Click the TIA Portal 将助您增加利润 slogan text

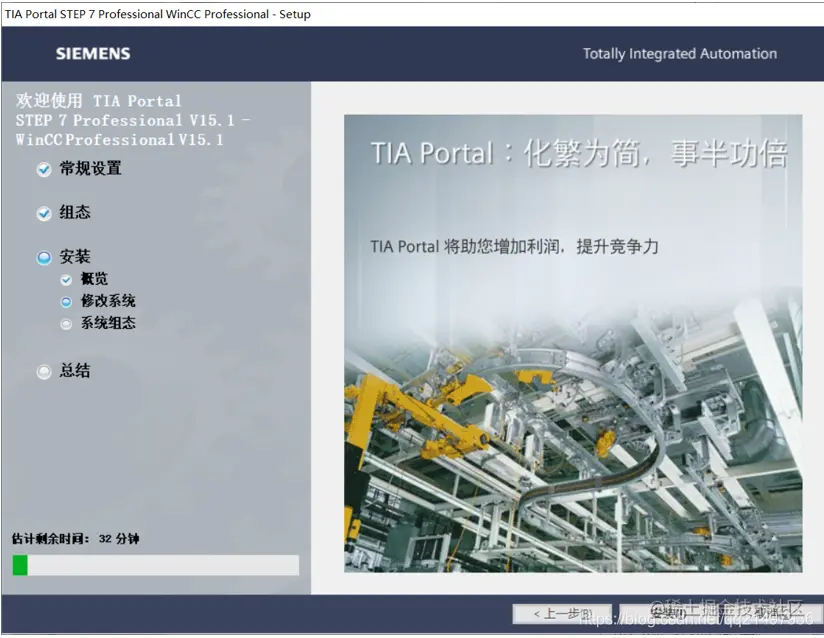(514, 246)
